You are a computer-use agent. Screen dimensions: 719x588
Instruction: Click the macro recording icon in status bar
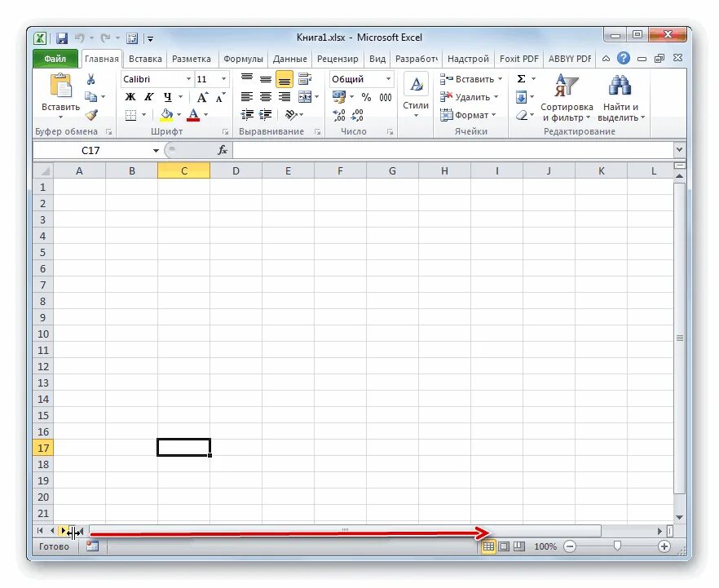[92, 546]
